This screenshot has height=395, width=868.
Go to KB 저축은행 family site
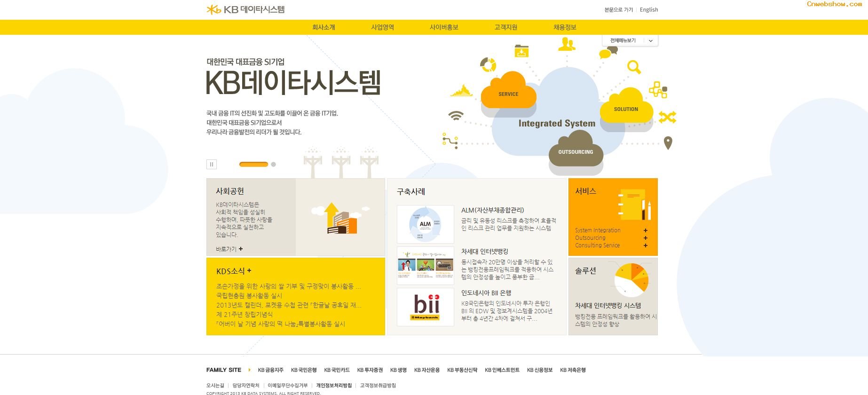573,370
